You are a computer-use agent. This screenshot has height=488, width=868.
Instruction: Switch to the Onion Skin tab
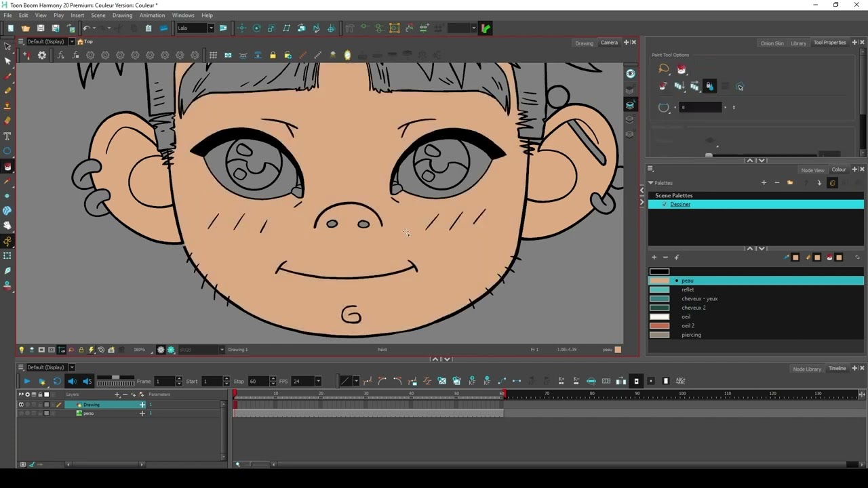[x=772, y=43]
